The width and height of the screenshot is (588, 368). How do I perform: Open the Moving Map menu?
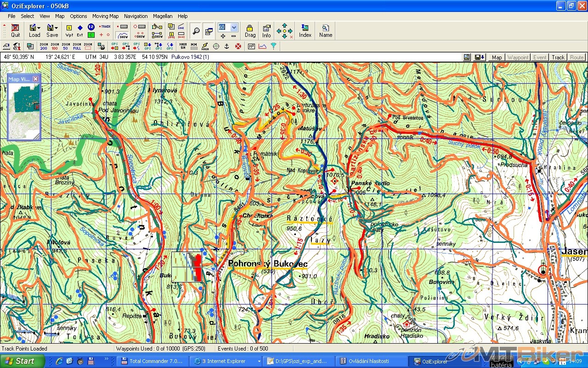(105, 16)
